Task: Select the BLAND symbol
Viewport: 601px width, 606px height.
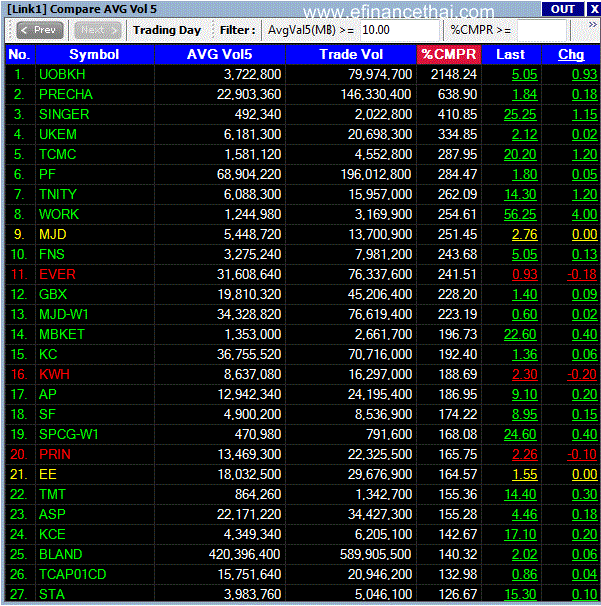Action: (x=61, y=555)
